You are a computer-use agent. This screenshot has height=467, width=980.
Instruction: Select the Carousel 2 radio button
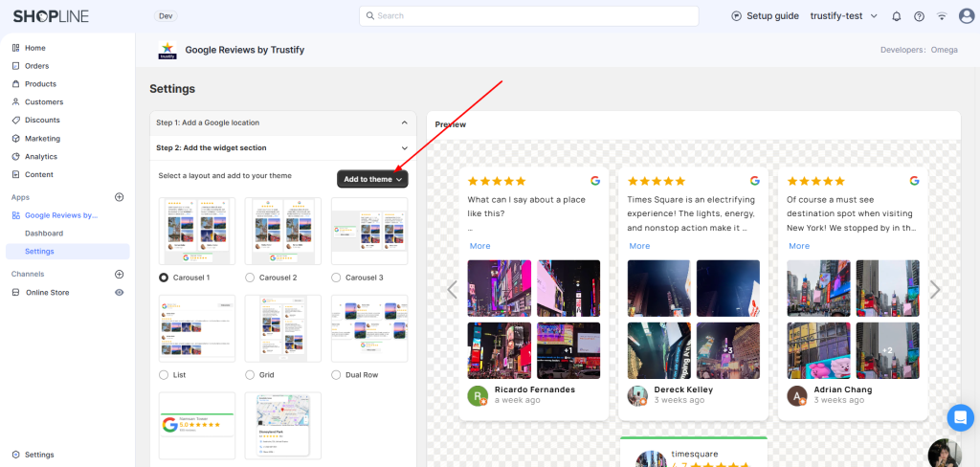tap(250, 278)
